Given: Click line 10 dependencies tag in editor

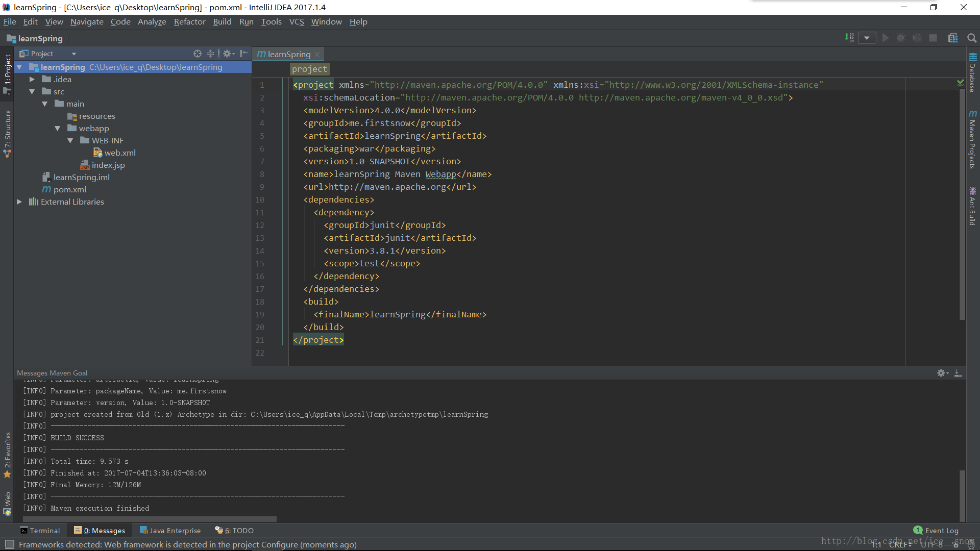Looking at the screenshot, I should 338,199.
